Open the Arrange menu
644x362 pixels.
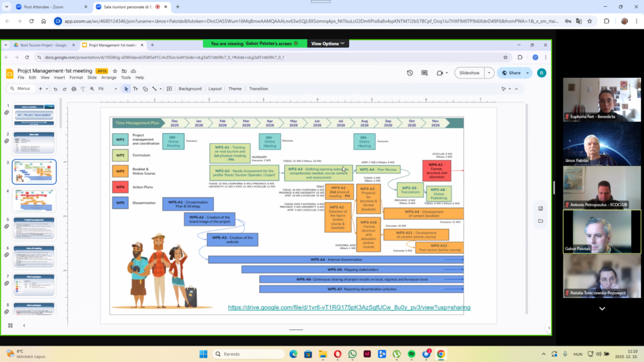[109, 78]
